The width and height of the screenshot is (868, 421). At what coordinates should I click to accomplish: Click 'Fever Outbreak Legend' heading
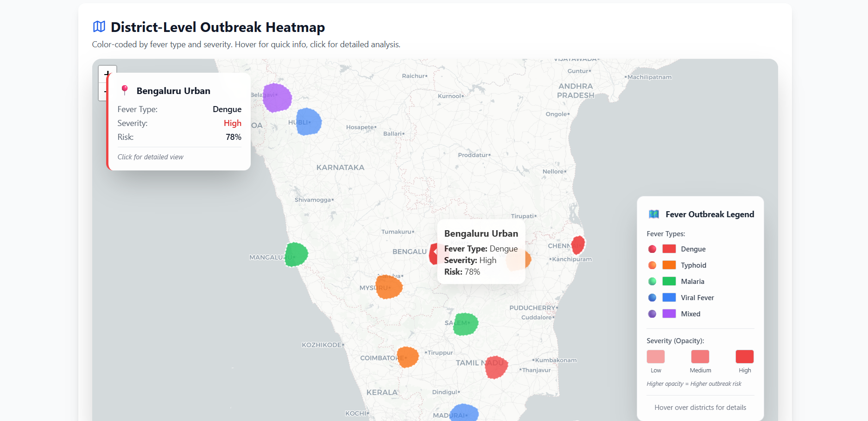(x=710, y=214)
